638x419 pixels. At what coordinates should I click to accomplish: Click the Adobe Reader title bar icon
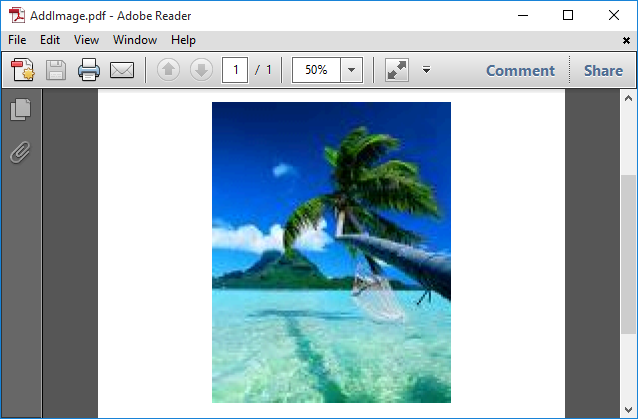(x=17, y=15)
